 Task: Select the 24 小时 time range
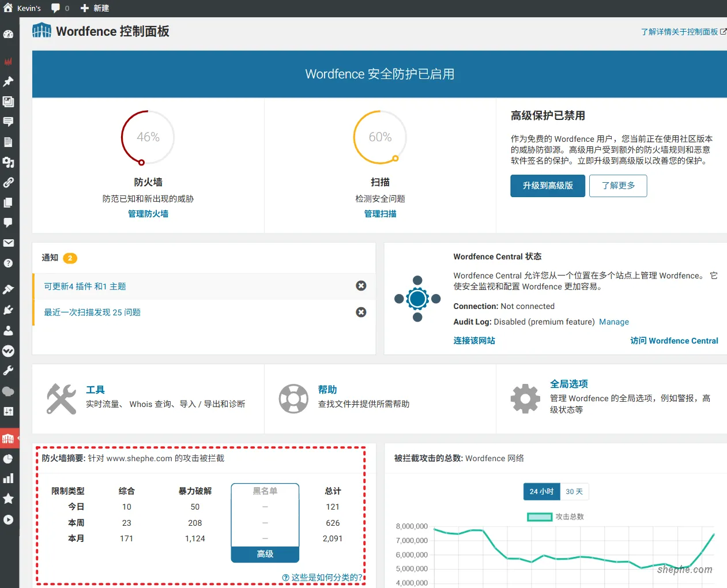pos(541,492)
